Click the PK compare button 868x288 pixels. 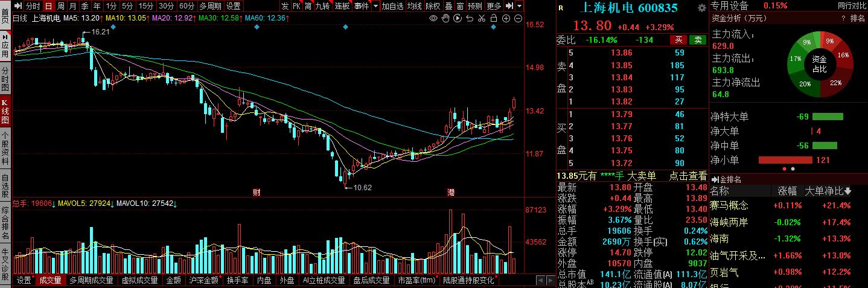296,6
